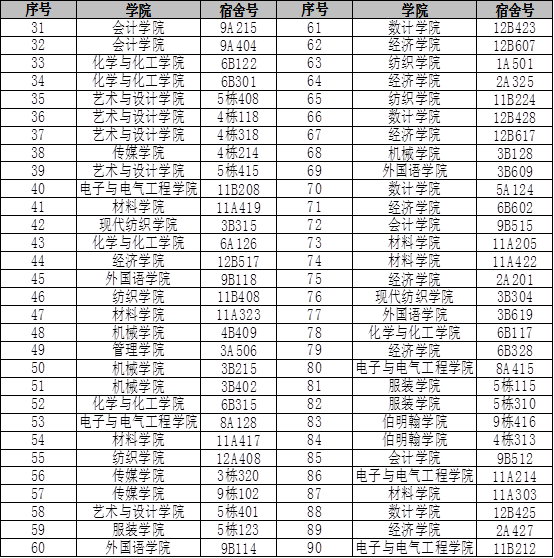Screen dimensions: 554x558
Task: Click the left 序号 column header
Action: [x=38, y=10]
